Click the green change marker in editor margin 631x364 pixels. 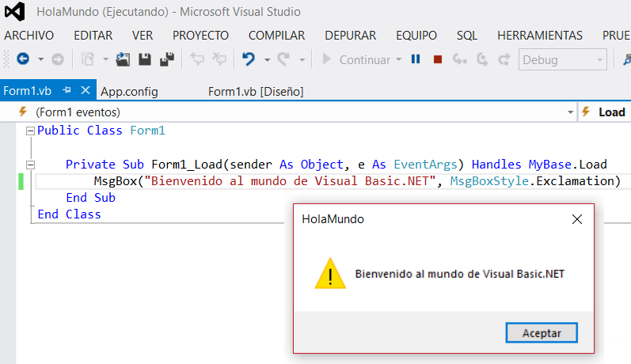pyautogui.click(x=21, y=181)
